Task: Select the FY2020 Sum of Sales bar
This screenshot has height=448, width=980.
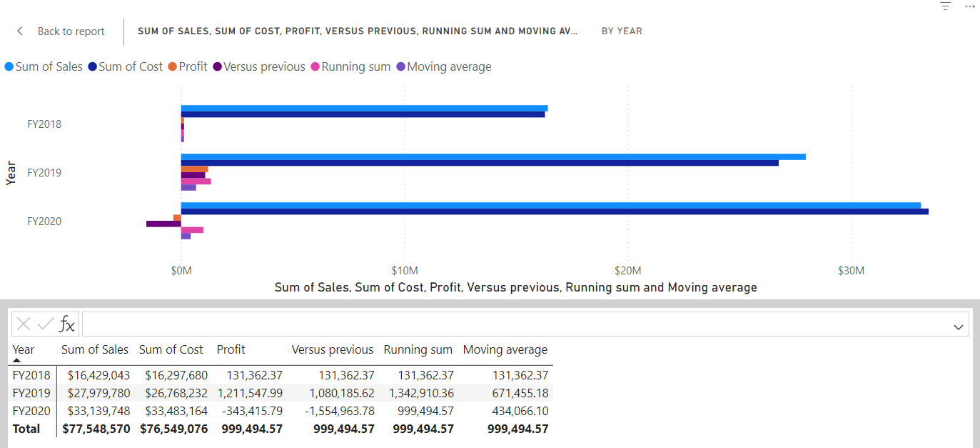Action: (x=551, y=206)
